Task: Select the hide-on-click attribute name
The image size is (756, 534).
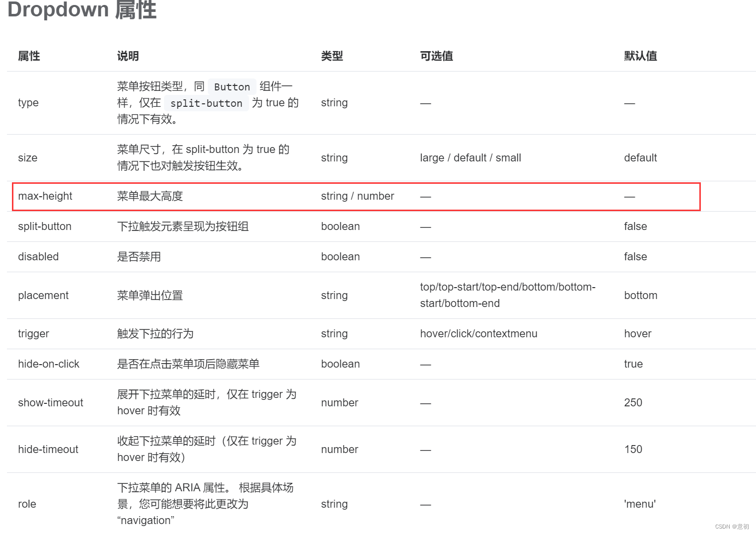Action: (49, 364)
